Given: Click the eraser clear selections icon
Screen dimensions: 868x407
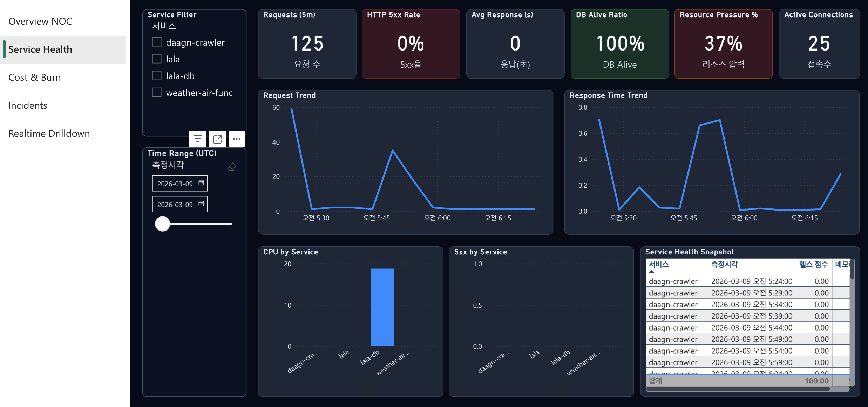Looking at the screenshot, I should click(232, 167).
